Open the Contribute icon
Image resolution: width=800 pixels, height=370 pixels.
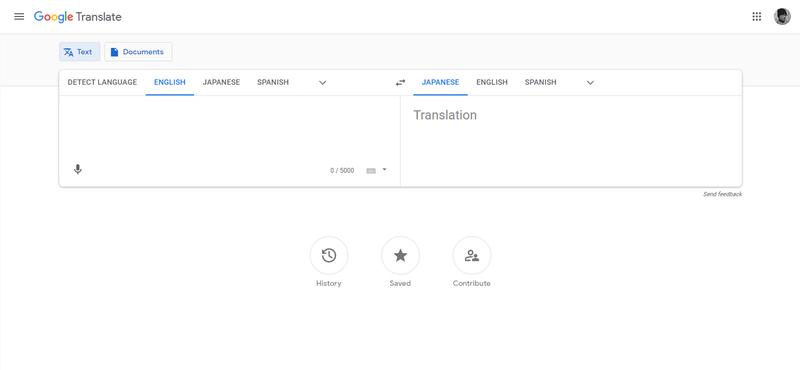click(472, 256)
